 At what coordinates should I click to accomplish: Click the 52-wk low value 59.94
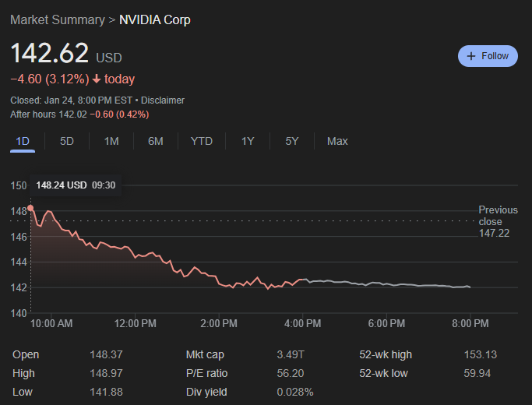click(477, 373)
